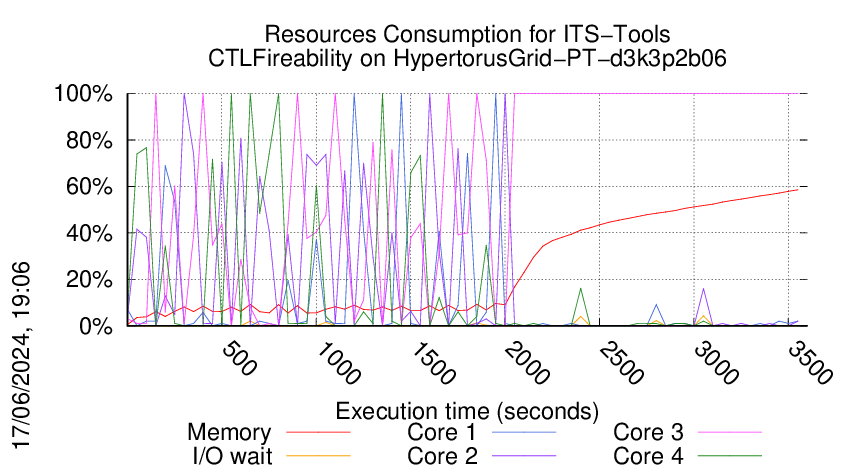Click the rotated date "17/06/2024, 19:06"
This screenshot has height=475, width=850.
coord(22,355)
